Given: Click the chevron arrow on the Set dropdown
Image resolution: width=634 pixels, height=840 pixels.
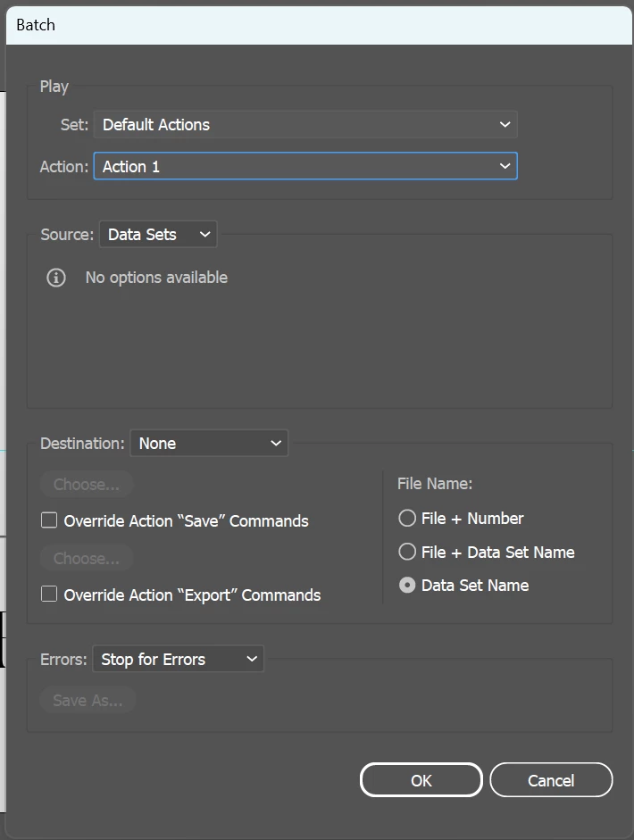Looking at the screenshot, I should pyautogui.click(x=505, y=125).
